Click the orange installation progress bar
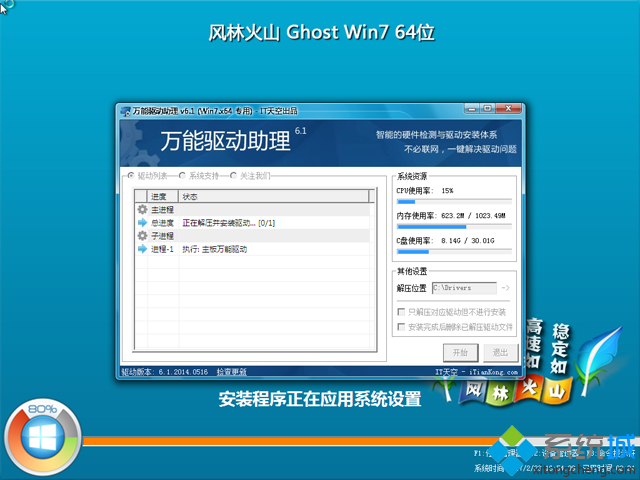Screen dimensions: 640x480 tap(290, 441)
